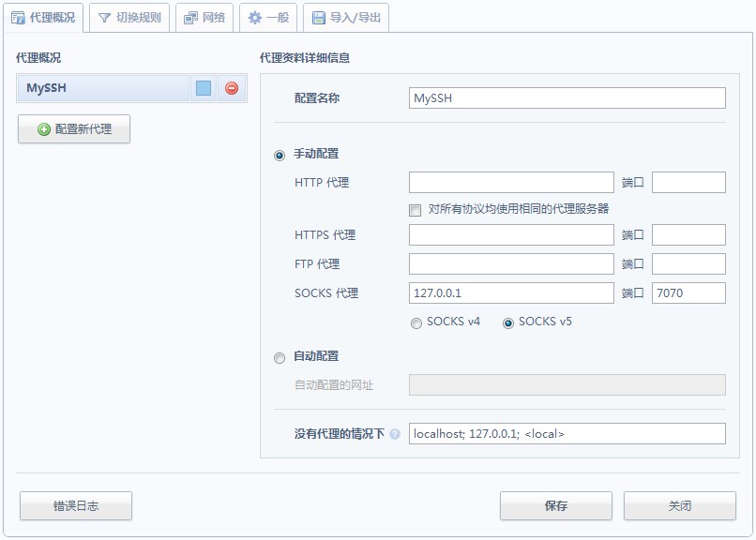Open the 切换规则 tab
The image size is (756, 540).
(x=129, y=18)
